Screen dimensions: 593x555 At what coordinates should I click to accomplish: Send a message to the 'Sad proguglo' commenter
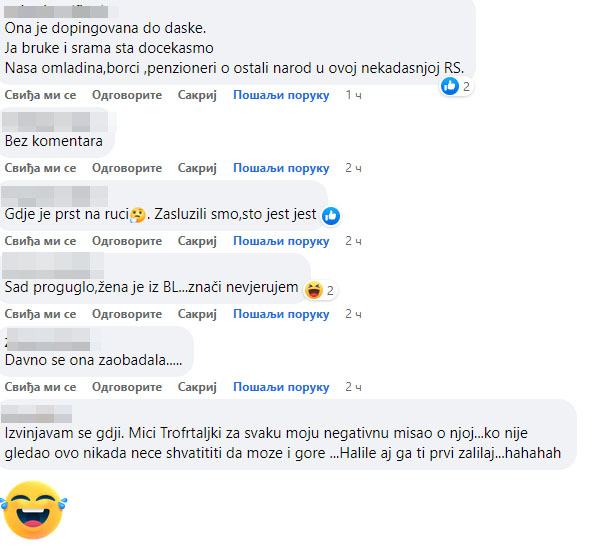(281, 314)
